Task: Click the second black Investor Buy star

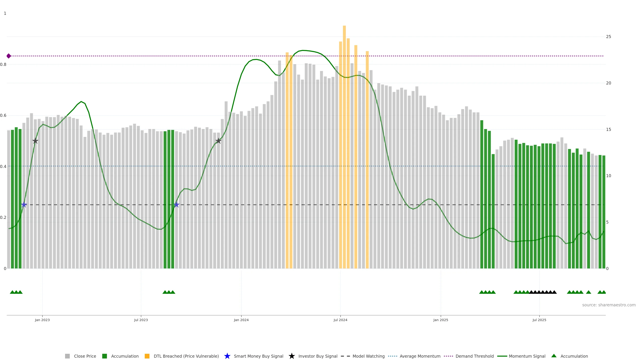Action: point(219,141)
